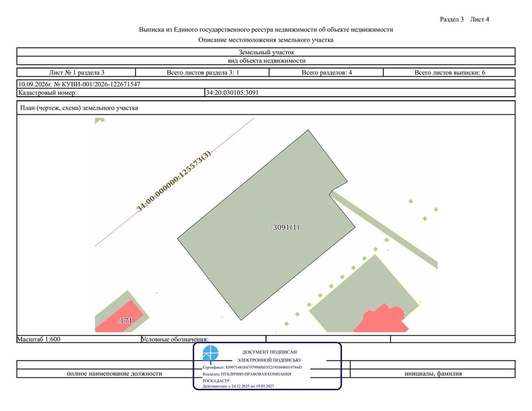The image size is (532, 411).
Task: Select the validity line "Действителен: с 24.12.2025 по 19.03.2027"
Action: tap(238, 386)
